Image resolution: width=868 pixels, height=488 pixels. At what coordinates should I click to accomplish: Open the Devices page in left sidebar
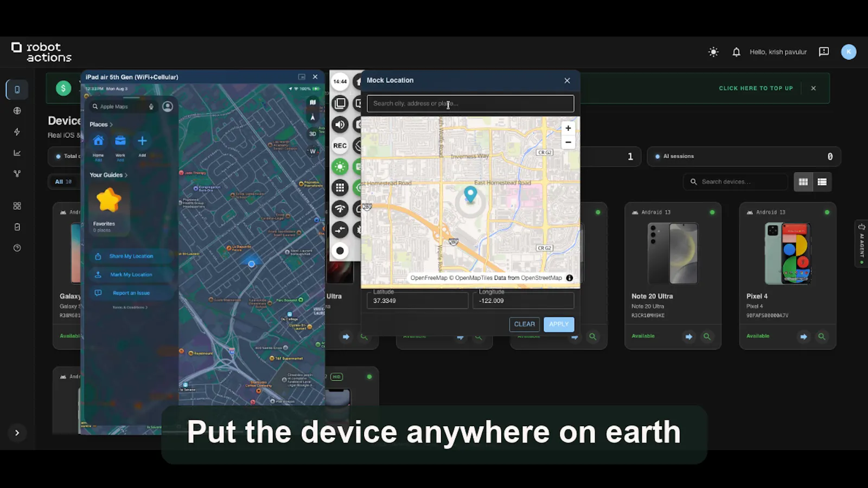[17, 89]
